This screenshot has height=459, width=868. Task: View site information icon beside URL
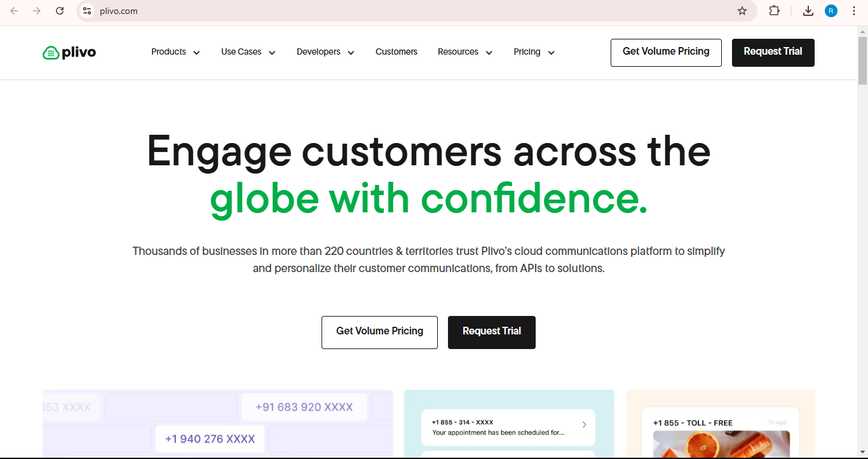88,11
